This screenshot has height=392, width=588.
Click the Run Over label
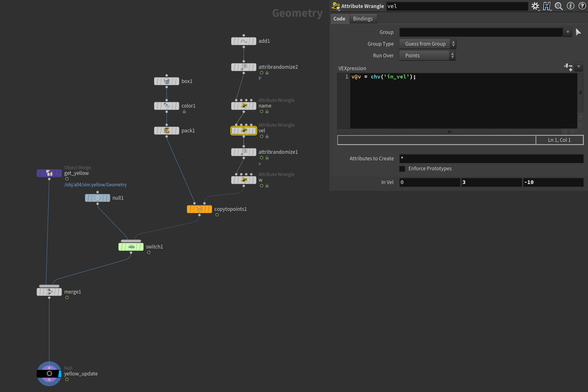point(383,56)
